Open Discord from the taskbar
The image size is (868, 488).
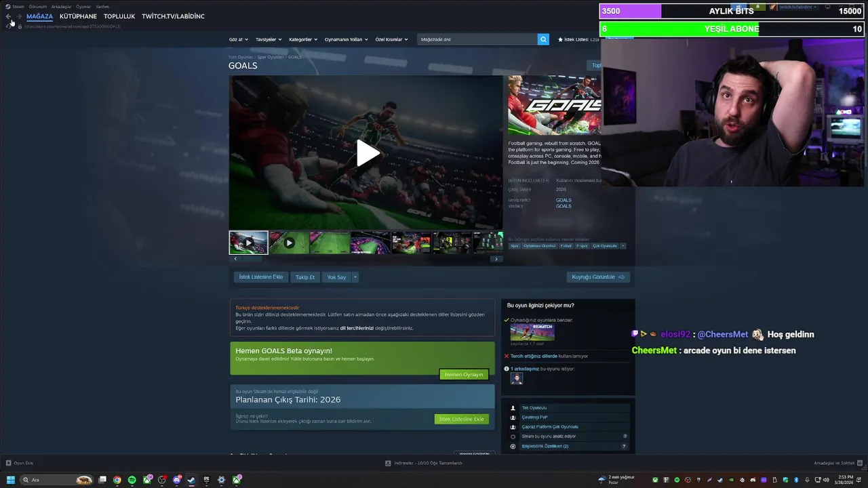pos(177,480)
